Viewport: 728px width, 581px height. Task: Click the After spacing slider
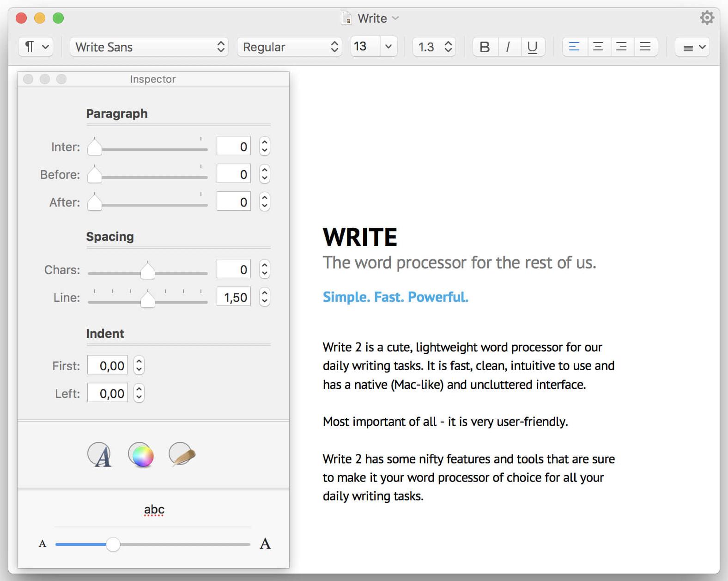click(x=148, y=202)
